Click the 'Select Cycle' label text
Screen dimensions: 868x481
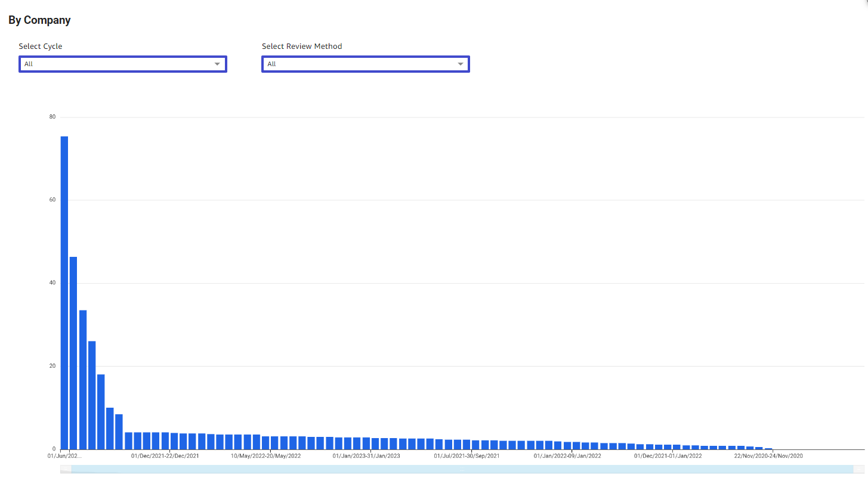41,46
